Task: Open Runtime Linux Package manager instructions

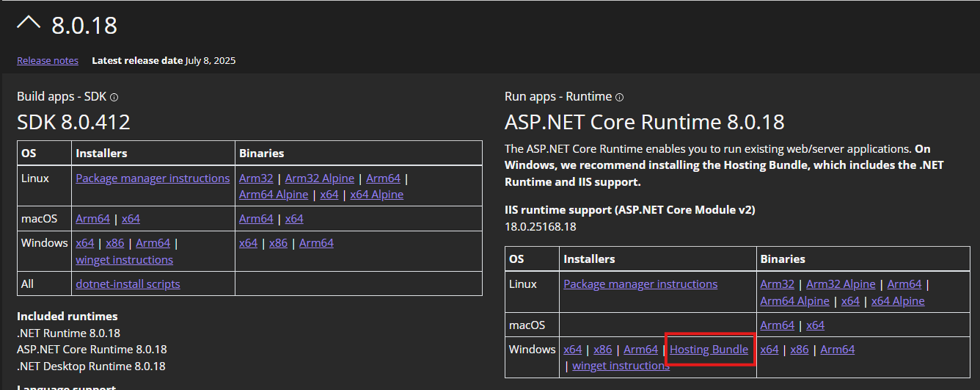Action: pyautogui.click(x=640, y=284)
